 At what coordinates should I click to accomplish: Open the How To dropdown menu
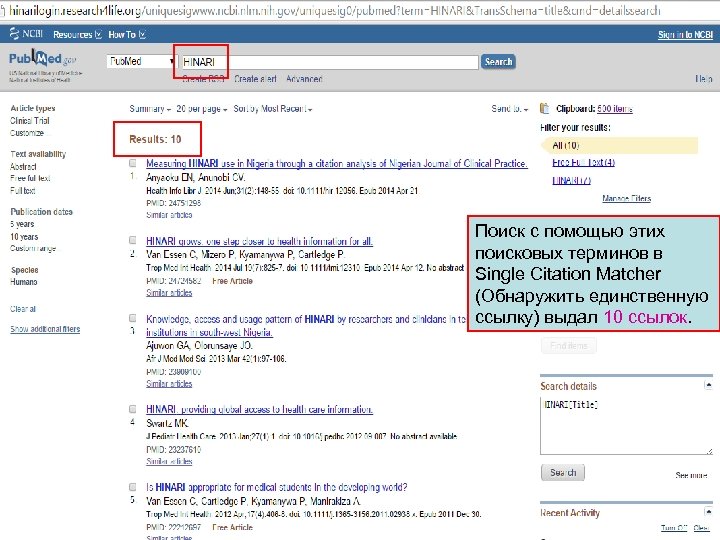tap(127, 34)
